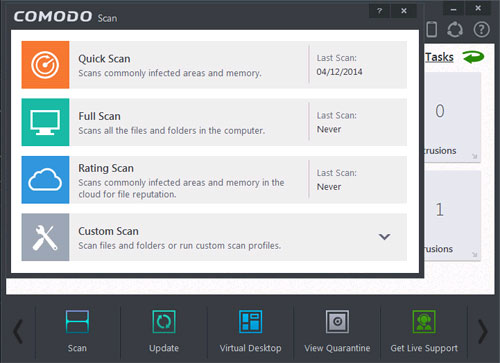The image size is (500, 363).
Task: Start the Full Scan
Action: click(x=214, y=122)
